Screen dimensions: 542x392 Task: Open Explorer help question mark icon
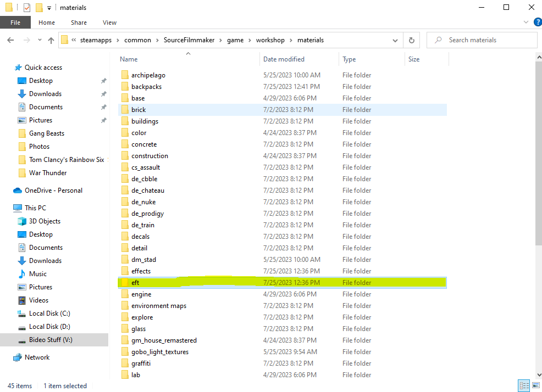point(538,22)
